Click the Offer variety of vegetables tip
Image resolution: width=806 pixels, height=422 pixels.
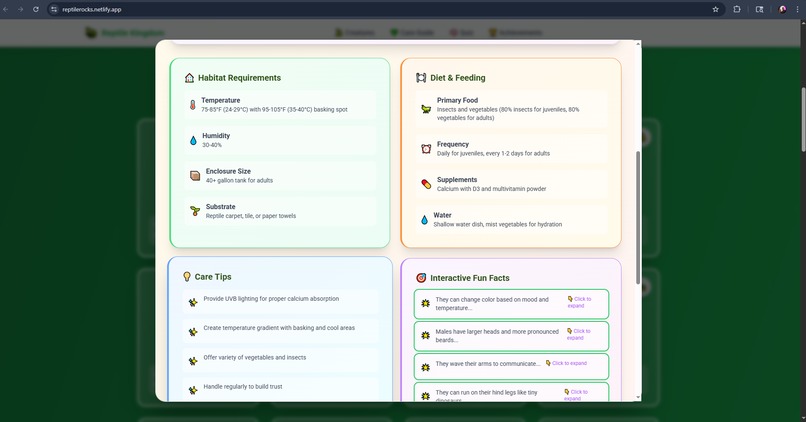[254, 357]
